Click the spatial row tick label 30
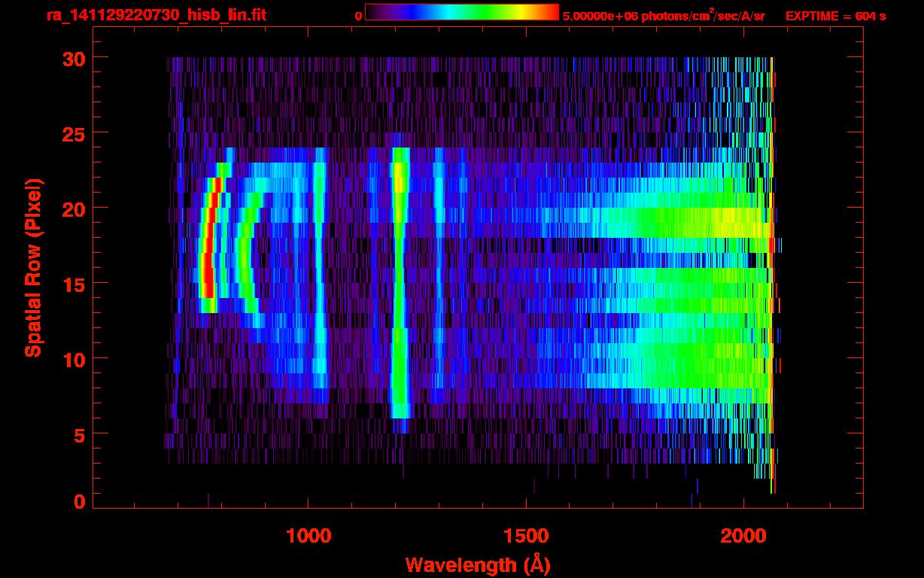 tap(73, 58)
